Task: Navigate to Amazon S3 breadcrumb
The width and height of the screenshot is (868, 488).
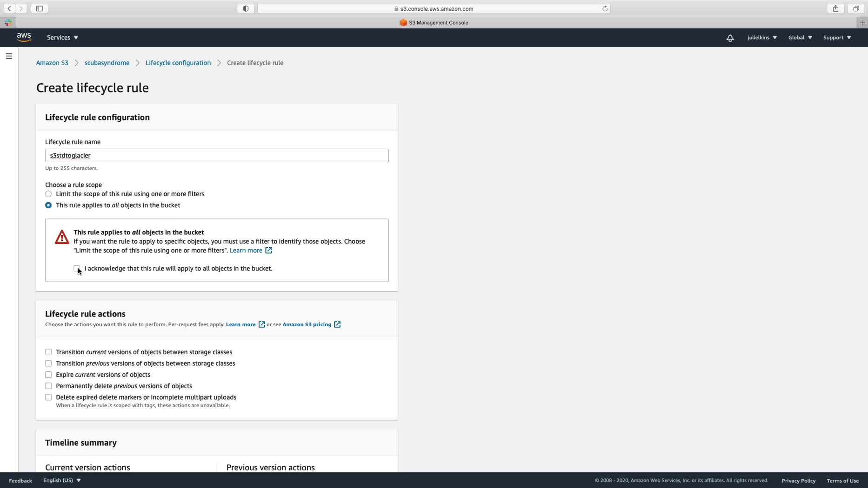Action: click(52, 63)
